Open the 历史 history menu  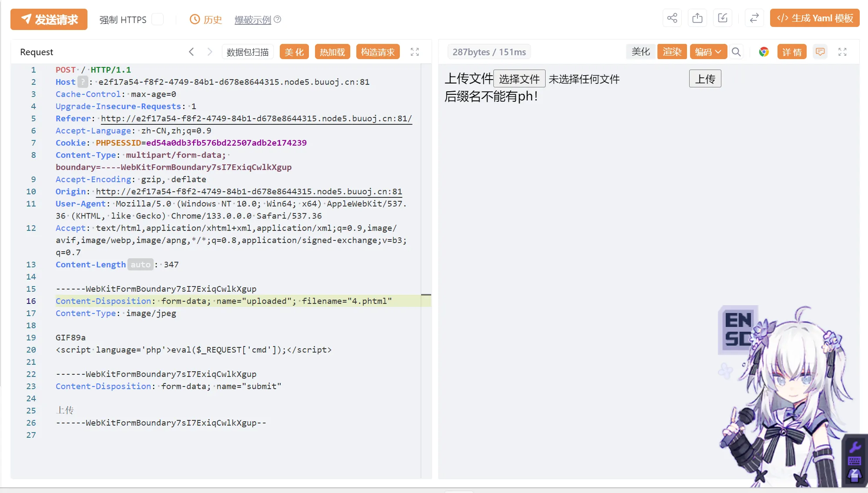(x=206, y=20)
